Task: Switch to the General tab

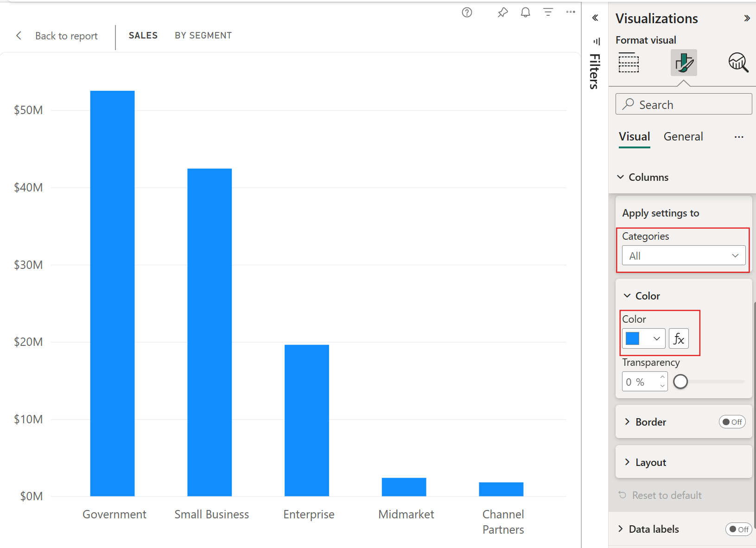Action: [683, 136]
